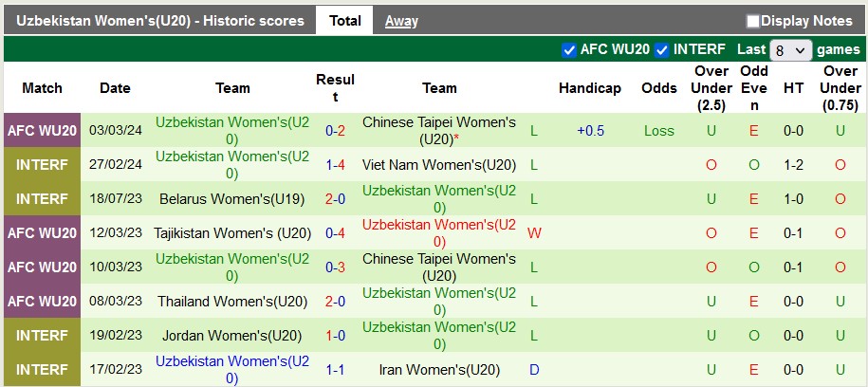The height and width of the screenshot is (387, 868).
Task: Open the Last games count dropdown
Action: tap(791, 49)
